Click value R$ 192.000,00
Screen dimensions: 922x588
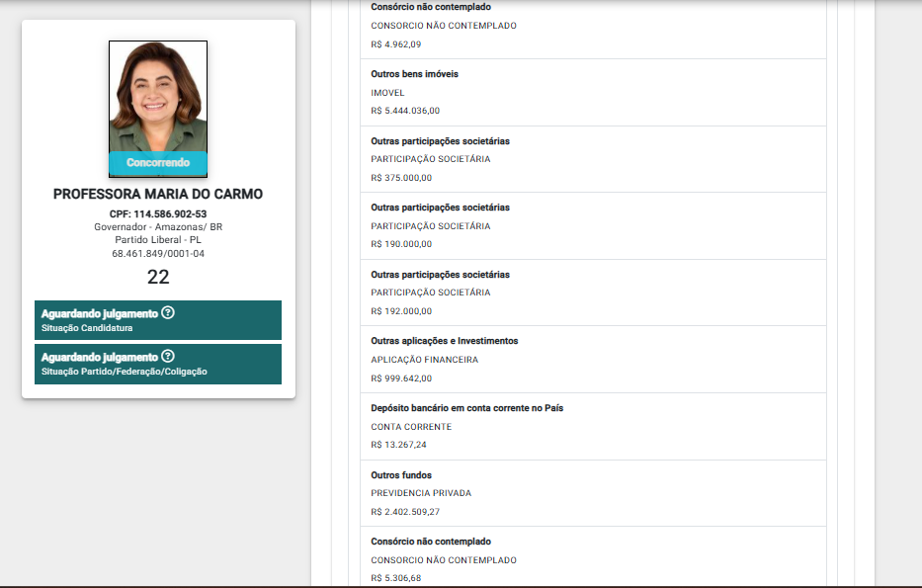click(x=401, y=311)
